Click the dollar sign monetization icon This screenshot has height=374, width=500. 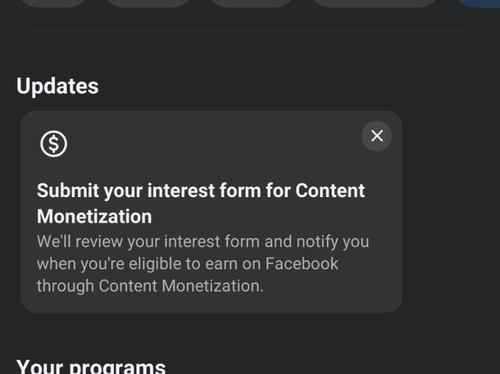54,144
